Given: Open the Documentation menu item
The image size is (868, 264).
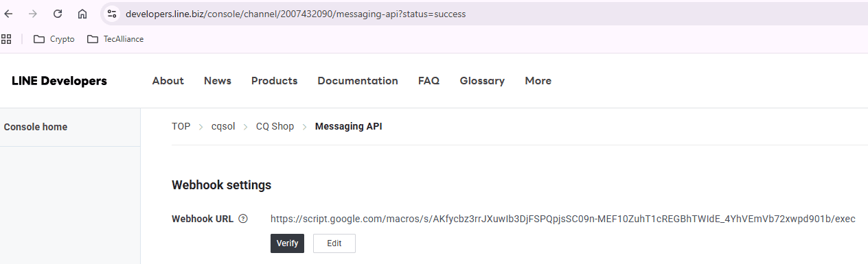Looking at the screenshot, I should (358, 81).
